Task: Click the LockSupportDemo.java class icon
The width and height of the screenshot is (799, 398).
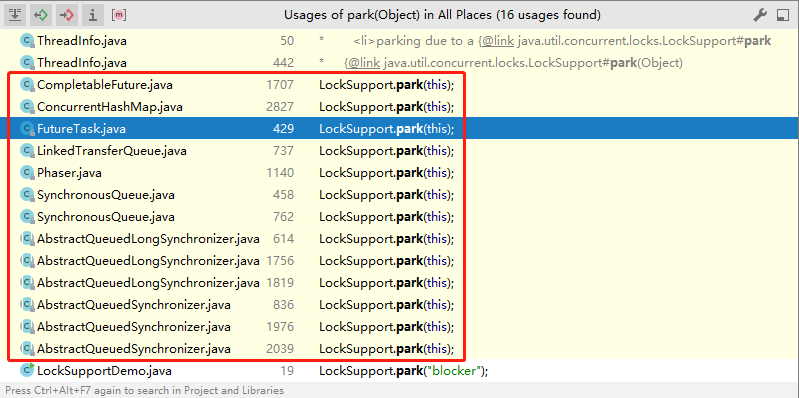Action: (x=26, y=370)
